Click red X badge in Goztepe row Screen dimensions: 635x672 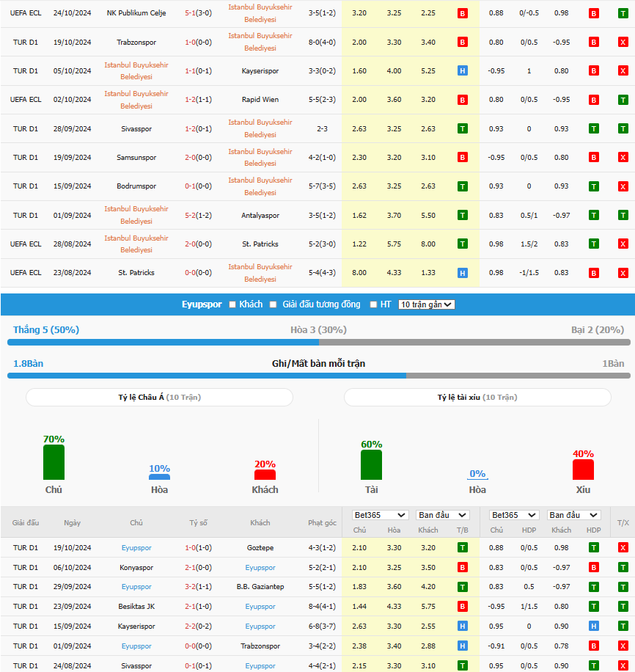[623, 547]
